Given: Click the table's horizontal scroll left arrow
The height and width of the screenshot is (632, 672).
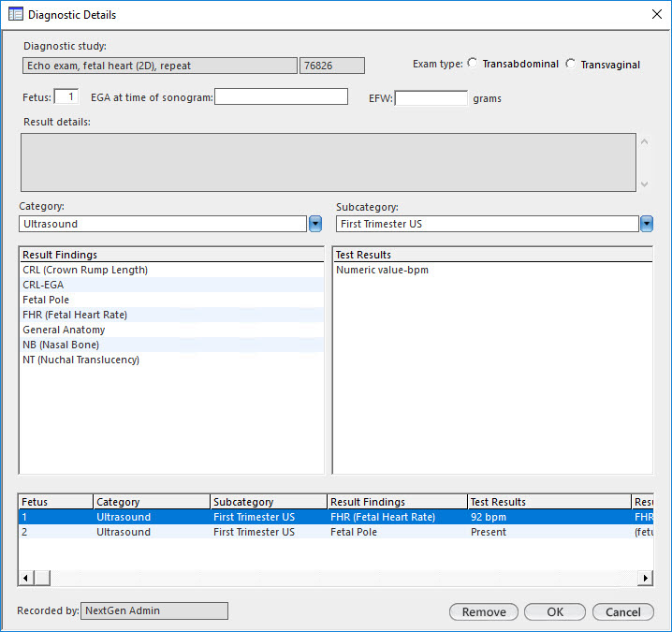Looking at the screenshot, I should 26,578.
